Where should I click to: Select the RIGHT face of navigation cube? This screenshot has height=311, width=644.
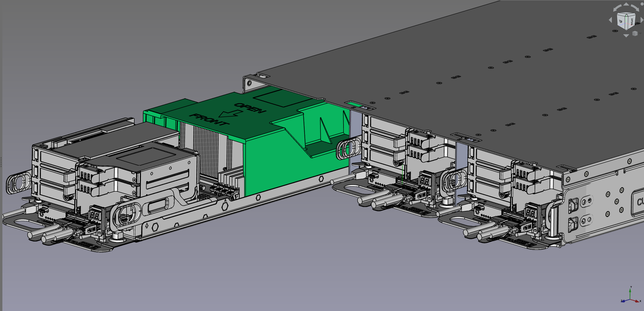point(632,22)
